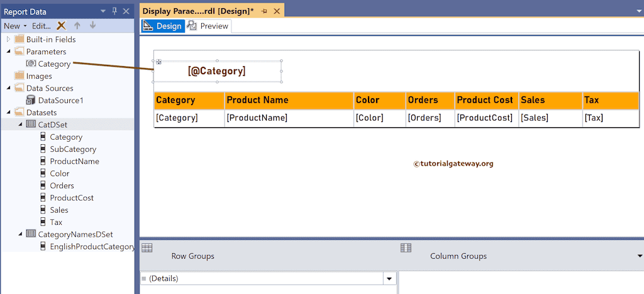
Task: Select the ProductName field in tree
Action: (74, 161)
